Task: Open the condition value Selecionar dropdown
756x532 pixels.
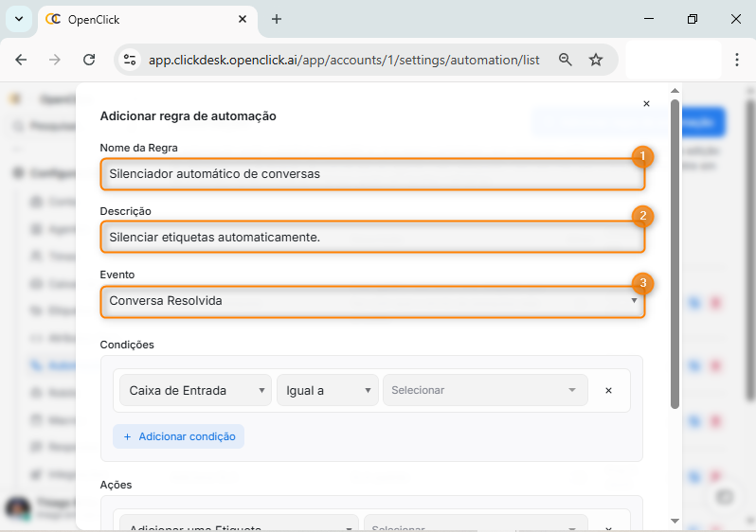Action: pyautogui.click(x=484, y=390)
